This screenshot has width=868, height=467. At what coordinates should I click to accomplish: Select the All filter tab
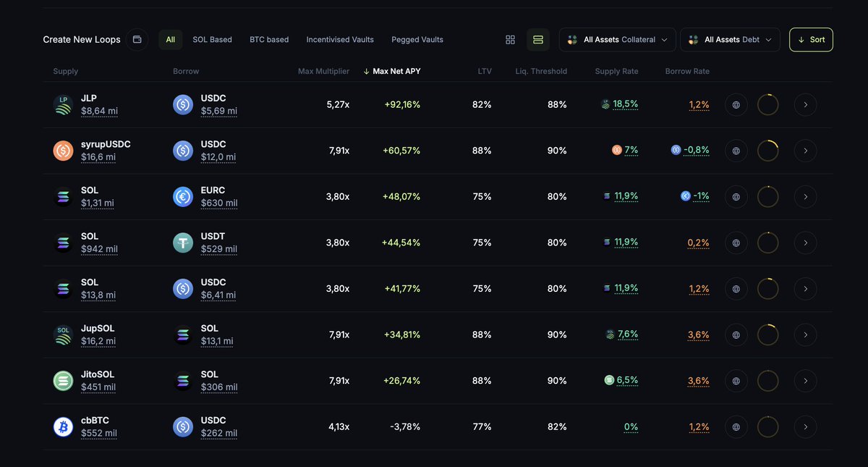170,39
